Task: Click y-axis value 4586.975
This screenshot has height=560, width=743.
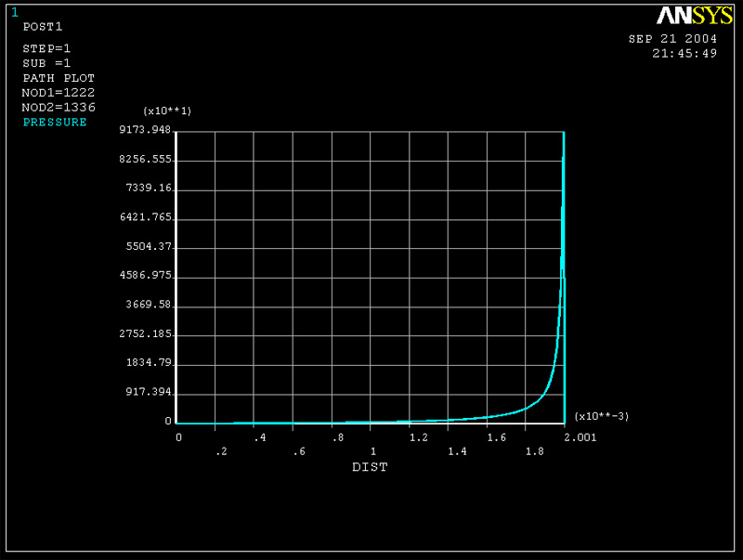Action: (x=146, y=275)
